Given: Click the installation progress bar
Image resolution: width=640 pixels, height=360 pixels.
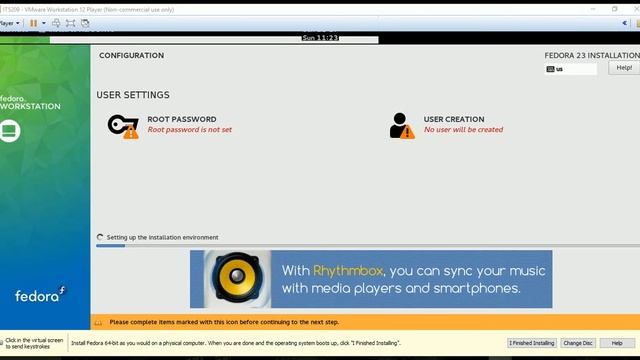Looking at the screenshot, I should 368,246.
